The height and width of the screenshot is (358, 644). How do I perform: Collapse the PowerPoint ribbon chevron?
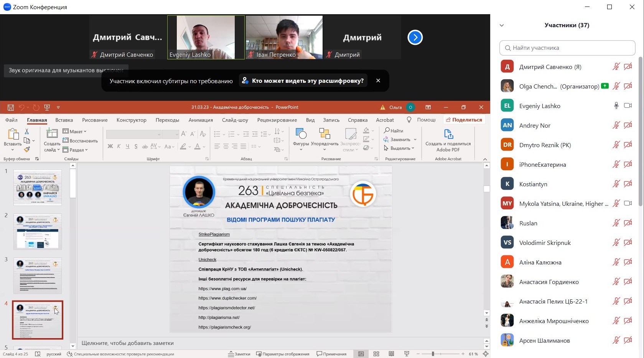(485, 159)
